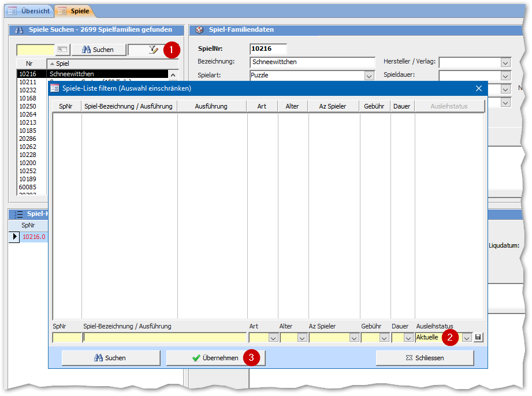
Task: Expand the Spielart dropdown showing Puzzle
Action: (x=369, y=76)
